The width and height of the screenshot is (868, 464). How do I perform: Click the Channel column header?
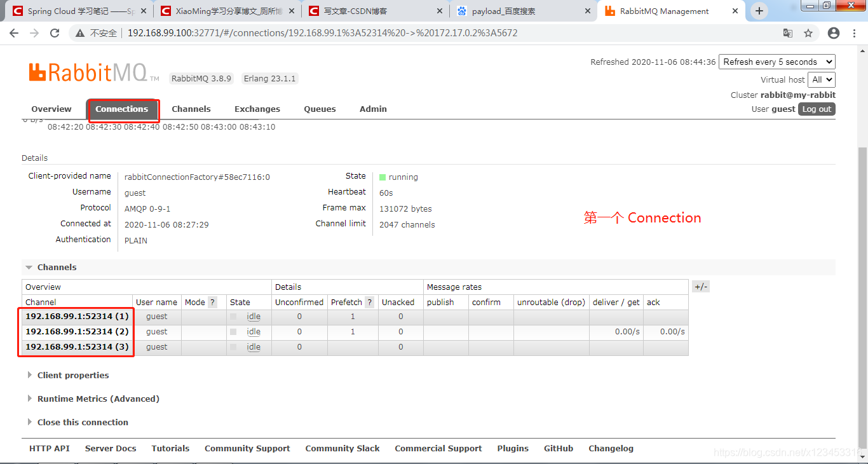pyautogui.click(x=41, y=302)
